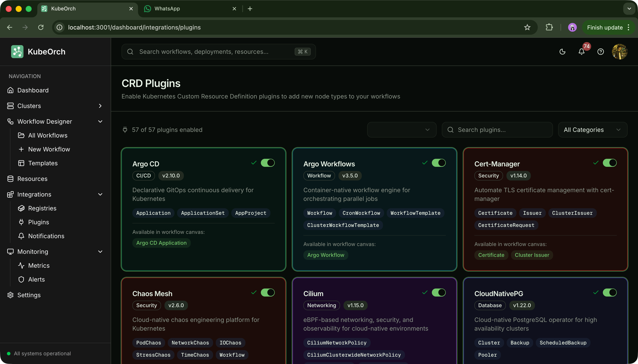Open the Templates section in the sidebar
This screenshot has width=638, height=364.
43,163
